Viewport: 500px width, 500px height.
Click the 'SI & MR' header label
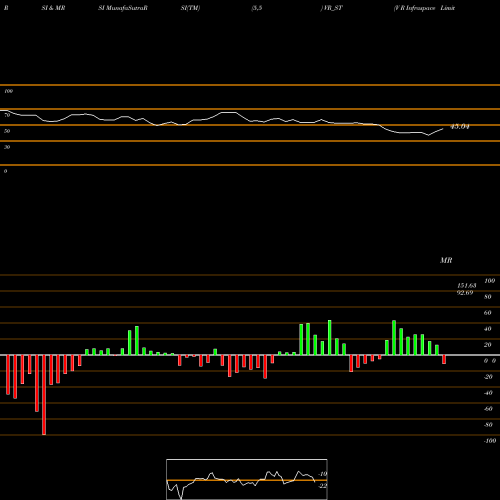point(53,8)
